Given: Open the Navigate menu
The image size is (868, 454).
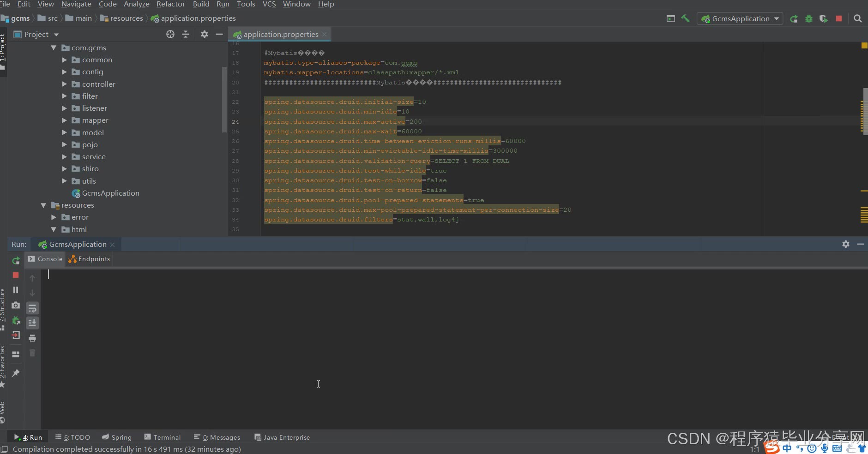Looking at the screenshot, I should point(76,4).
